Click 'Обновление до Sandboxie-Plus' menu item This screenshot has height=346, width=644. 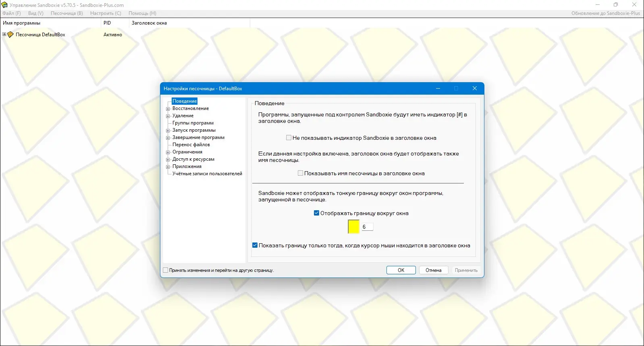point(606,13)
